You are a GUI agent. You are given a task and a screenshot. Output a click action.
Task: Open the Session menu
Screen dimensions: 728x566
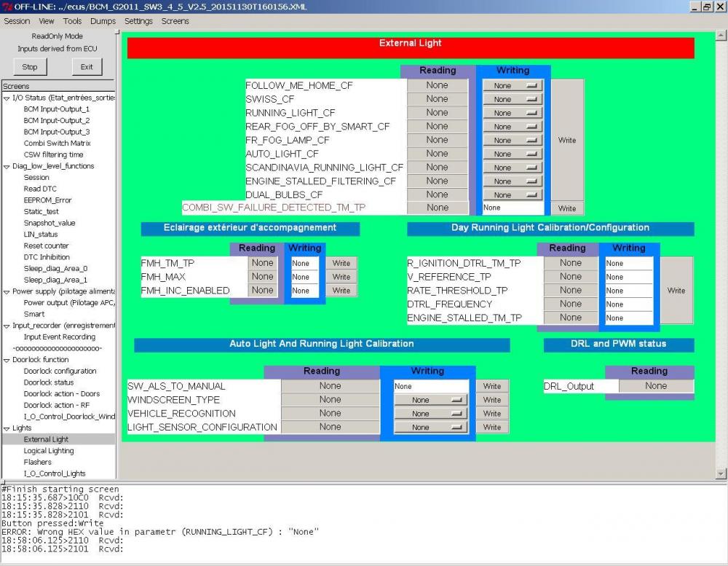point(17,21)
